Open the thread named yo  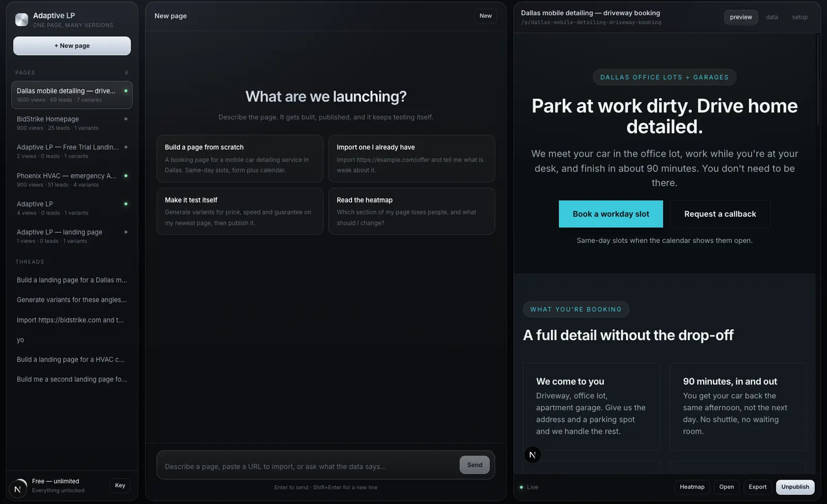pos(72,340)
